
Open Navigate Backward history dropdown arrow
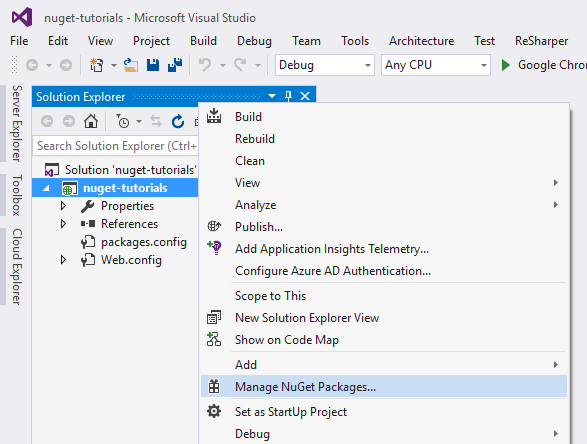(49, 66)
